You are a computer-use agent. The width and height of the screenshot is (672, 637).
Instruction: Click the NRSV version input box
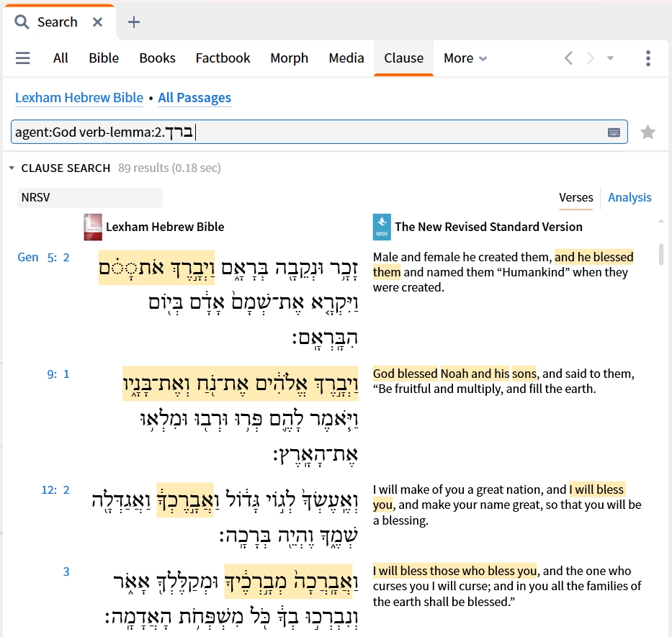[x=90, y=197]
